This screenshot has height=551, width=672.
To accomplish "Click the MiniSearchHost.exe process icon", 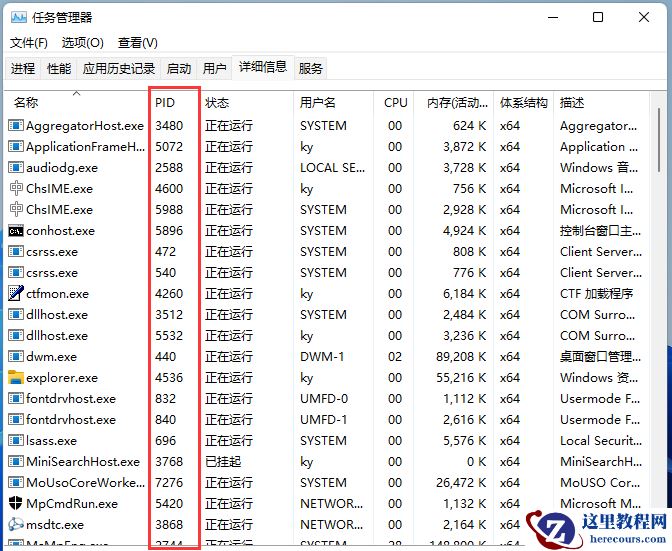I will tap(16, 461).
